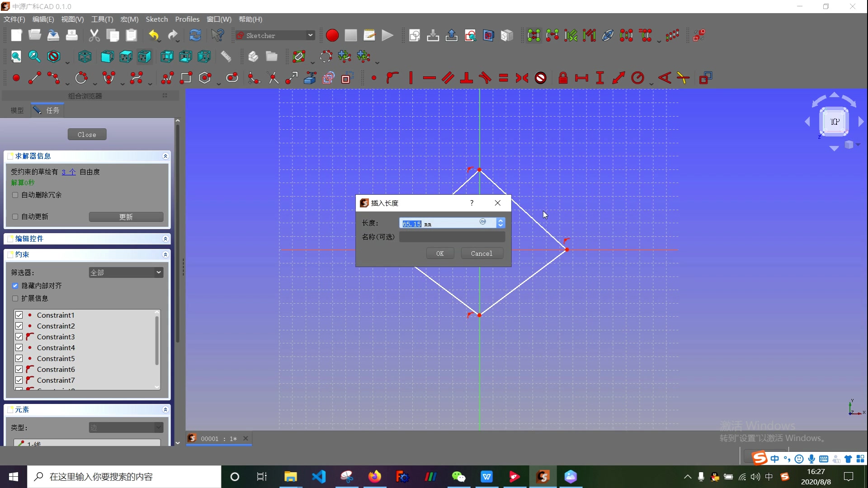The height and width of the screenshot is (488, 868).
Task: Enable the 自动更新 checkbox
Action: 15,216
